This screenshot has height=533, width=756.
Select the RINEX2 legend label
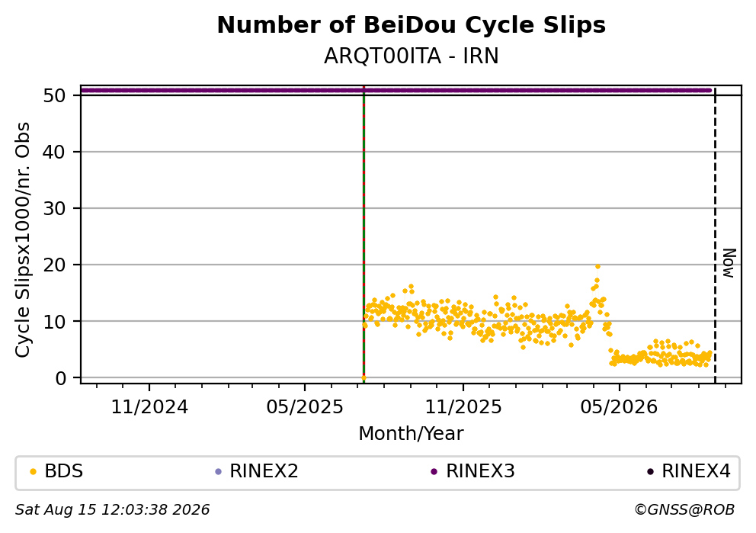(x=264, y=471)
